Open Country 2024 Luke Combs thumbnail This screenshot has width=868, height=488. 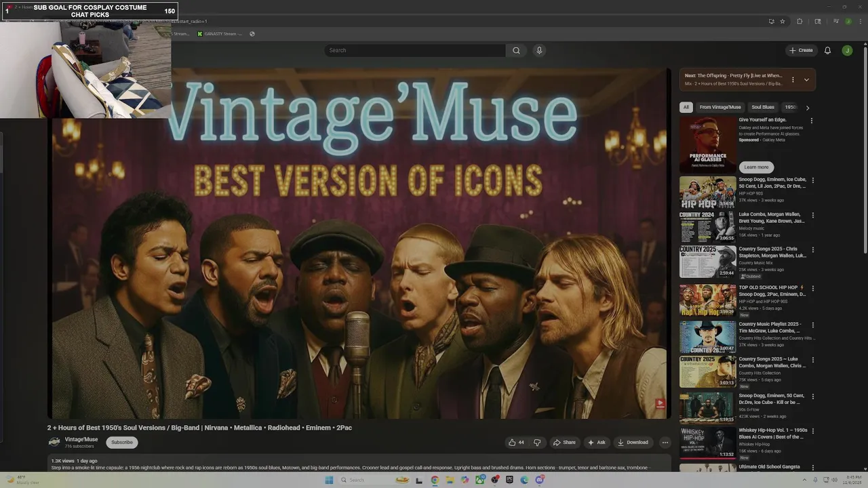[x=707, y=227]
